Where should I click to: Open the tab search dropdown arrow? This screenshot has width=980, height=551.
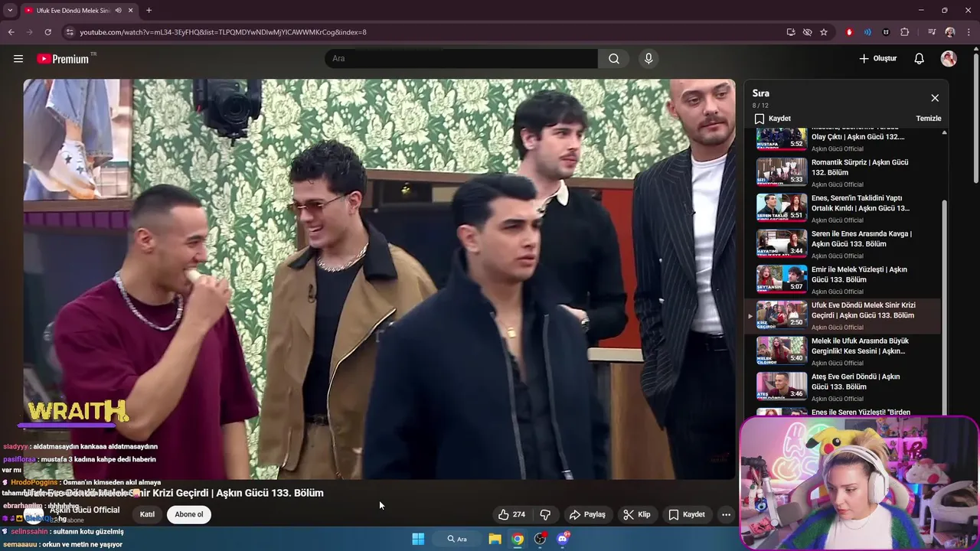[10, 11]
